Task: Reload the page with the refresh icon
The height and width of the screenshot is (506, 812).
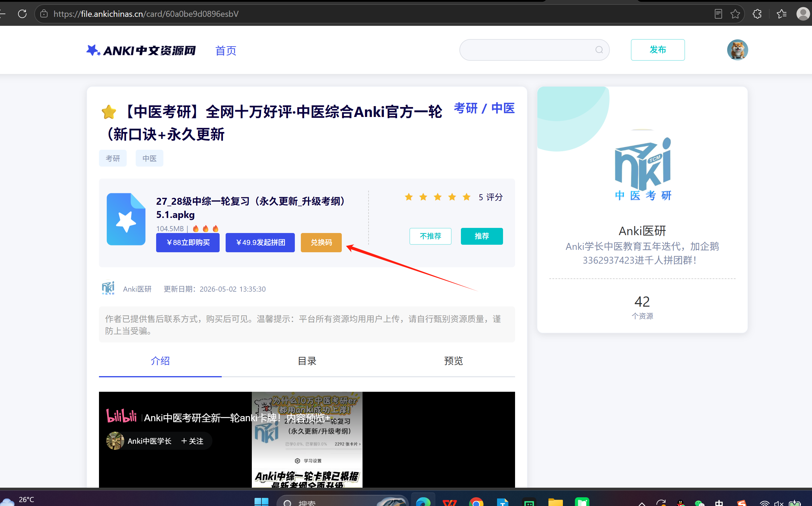Action: (x=22, y=14)
